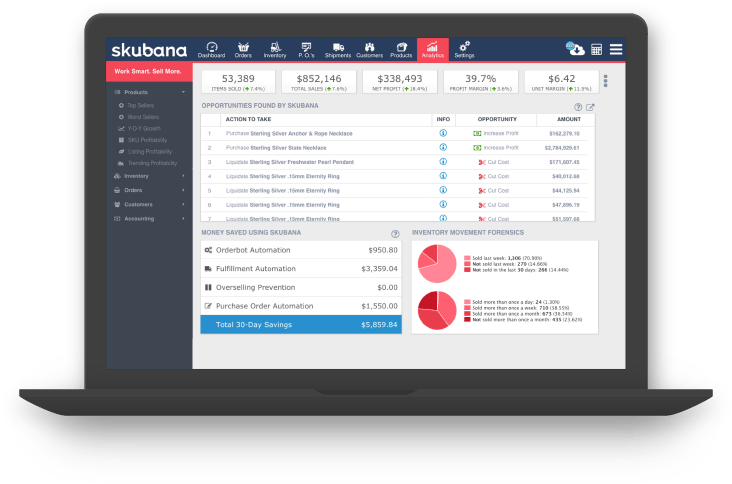The height and width of the screenshot is (484, 732).
Task: Open help icon for Money Saved panel
Action: pyautogui.click(x=395, y=234)
